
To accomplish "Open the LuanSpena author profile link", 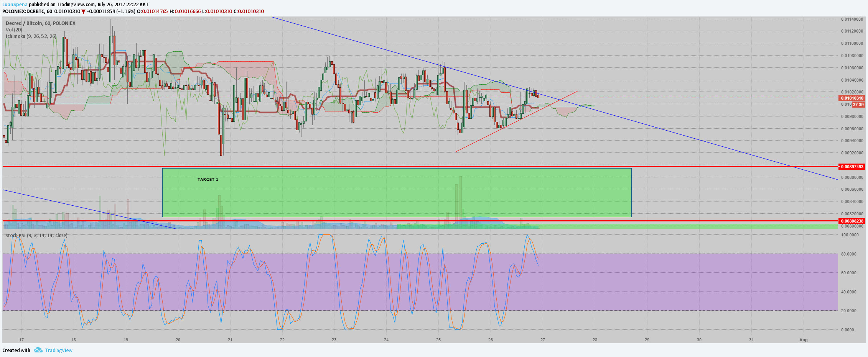I will [15, 5].
